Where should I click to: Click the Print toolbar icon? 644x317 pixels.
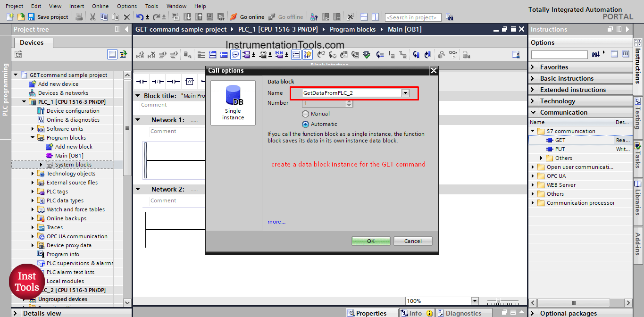[79, 17]
